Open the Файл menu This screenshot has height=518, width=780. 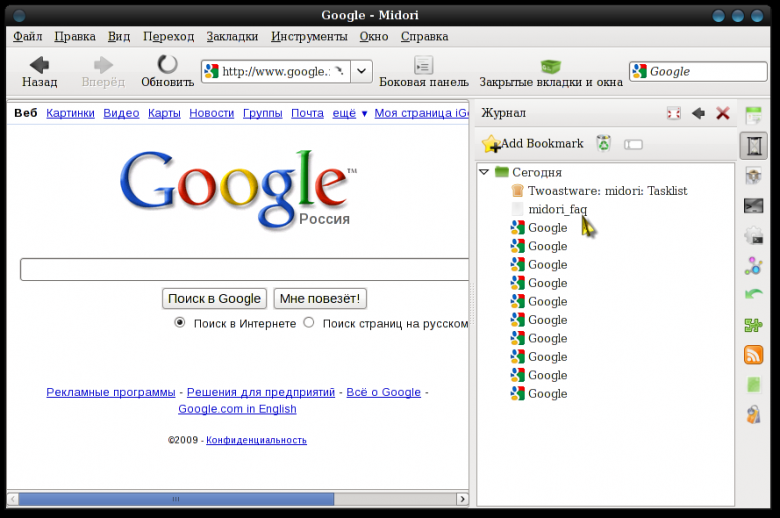[27, 36]
